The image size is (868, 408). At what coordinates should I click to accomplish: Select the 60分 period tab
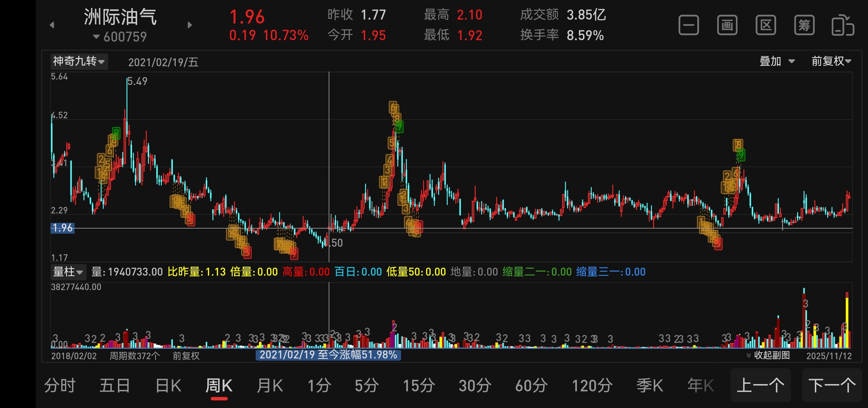(x=531, y=386)
